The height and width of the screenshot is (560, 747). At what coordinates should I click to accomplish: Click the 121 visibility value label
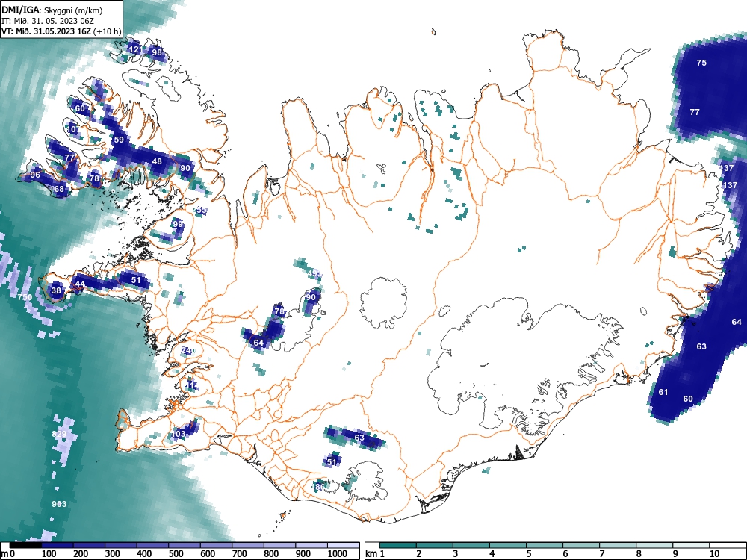pos(135,49)
